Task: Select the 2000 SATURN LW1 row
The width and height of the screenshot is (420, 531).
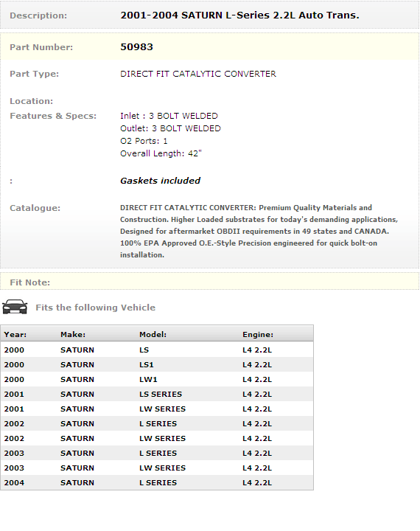Action: coord(157,379)
